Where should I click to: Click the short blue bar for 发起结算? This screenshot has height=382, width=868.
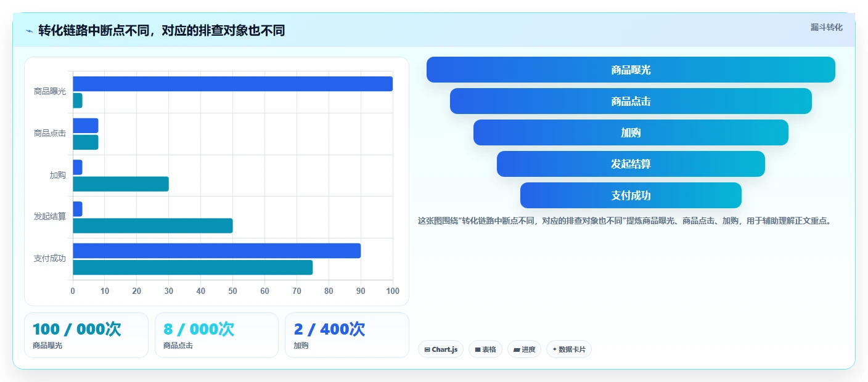(78, 209)
